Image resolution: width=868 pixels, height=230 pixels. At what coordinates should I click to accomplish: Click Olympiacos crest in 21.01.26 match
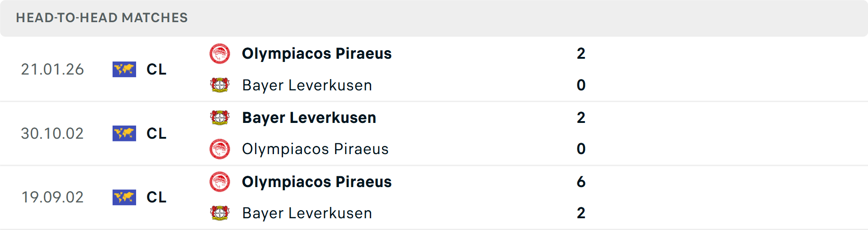220,54
